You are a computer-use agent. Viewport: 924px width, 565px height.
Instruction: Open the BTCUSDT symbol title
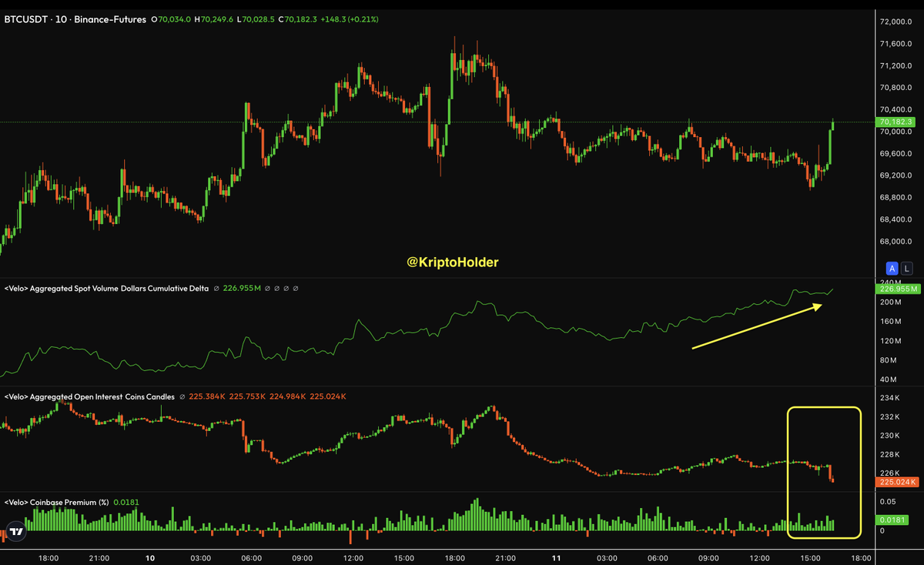[25, 19]
